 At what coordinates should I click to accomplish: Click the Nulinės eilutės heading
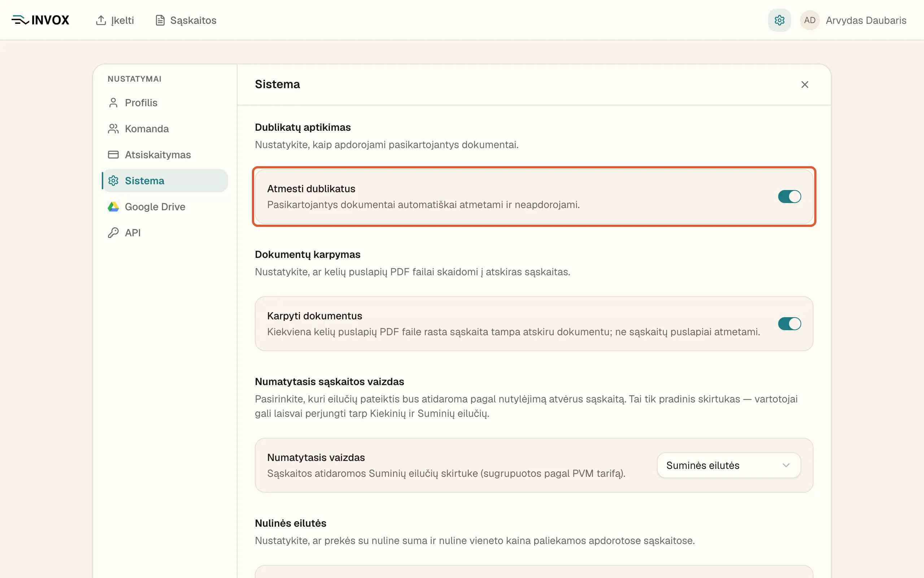(x=290, y=523)
